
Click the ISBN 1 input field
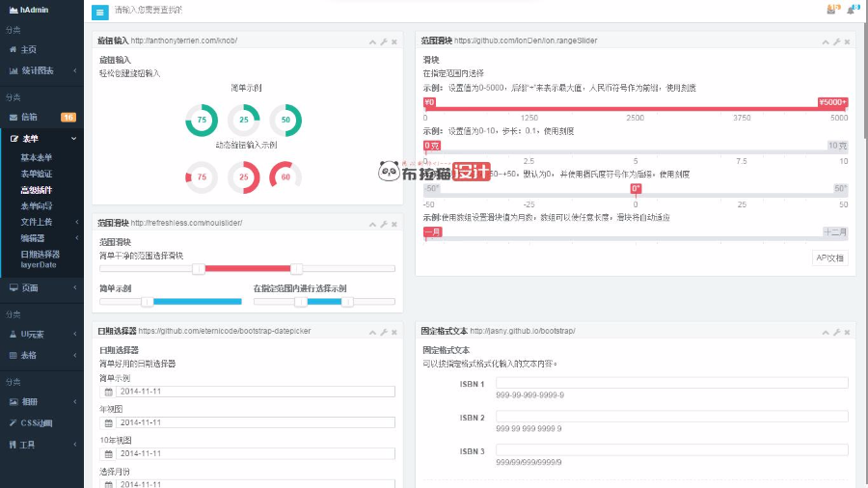(672, 383)
